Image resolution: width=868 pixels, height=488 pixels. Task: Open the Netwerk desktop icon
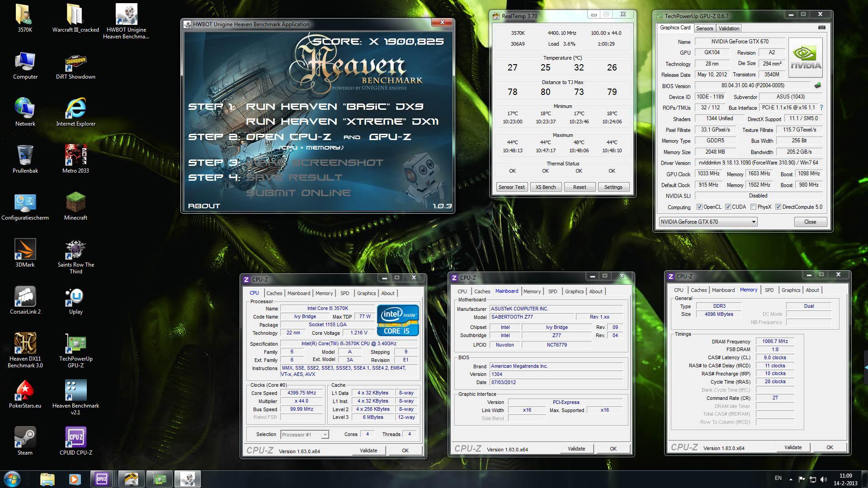tap(25, 113)
